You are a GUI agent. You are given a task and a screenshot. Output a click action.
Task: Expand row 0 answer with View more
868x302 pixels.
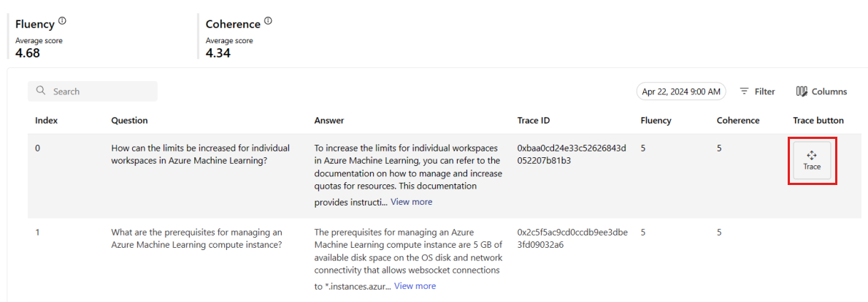411,202
